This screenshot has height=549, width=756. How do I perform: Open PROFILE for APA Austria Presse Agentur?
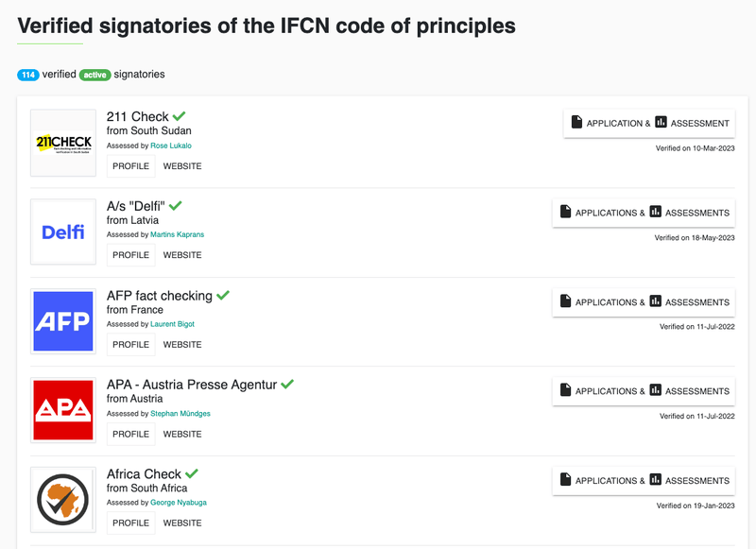pyautogui.click(x=131, y=434)
